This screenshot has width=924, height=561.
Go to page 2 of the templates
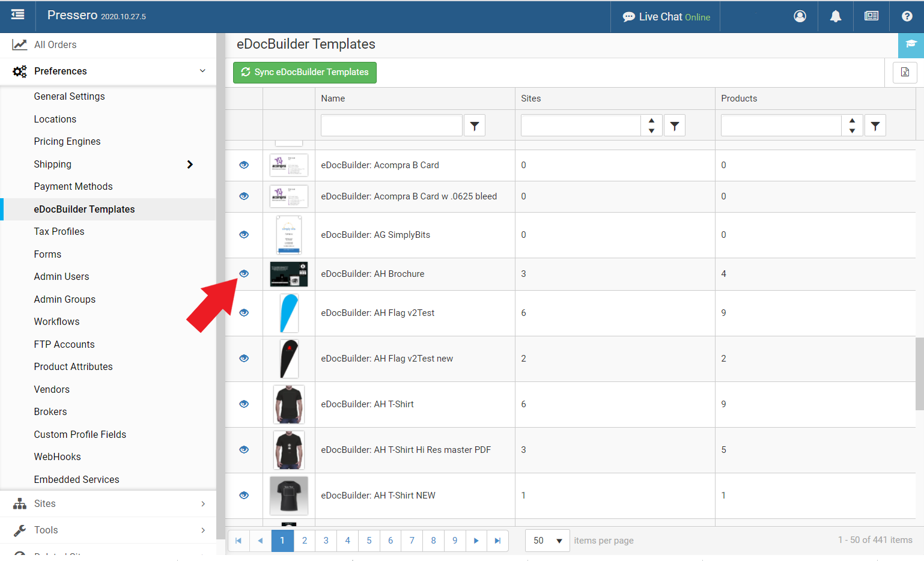305,541
